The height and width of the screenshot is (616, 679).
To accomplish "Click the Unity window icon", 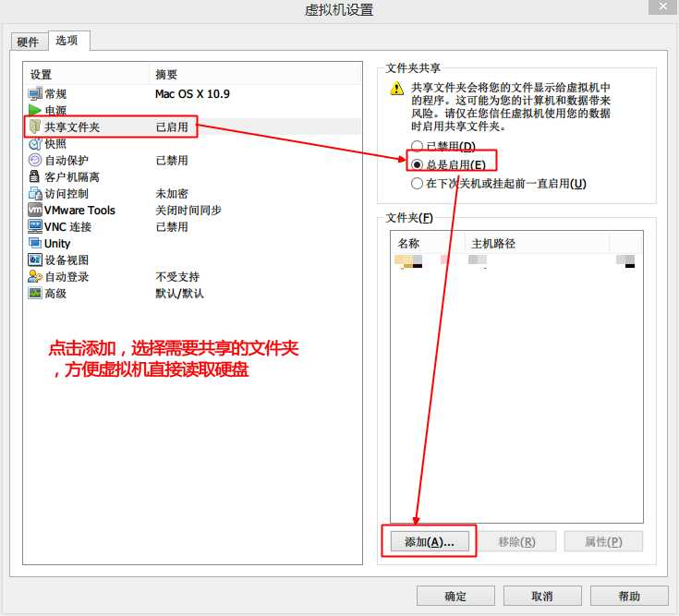I will [x=35, y=243].
